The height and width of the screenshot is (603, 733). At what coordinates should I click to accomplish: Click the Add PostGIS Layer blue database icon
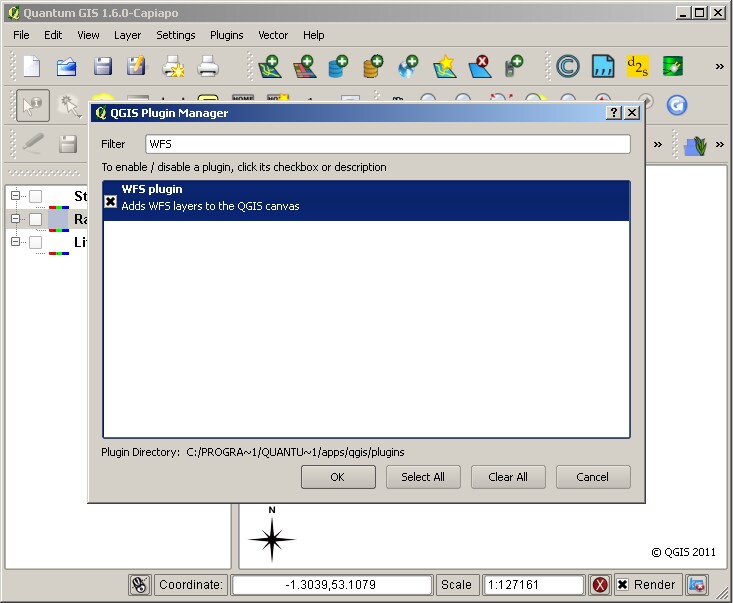click(339, 66)
